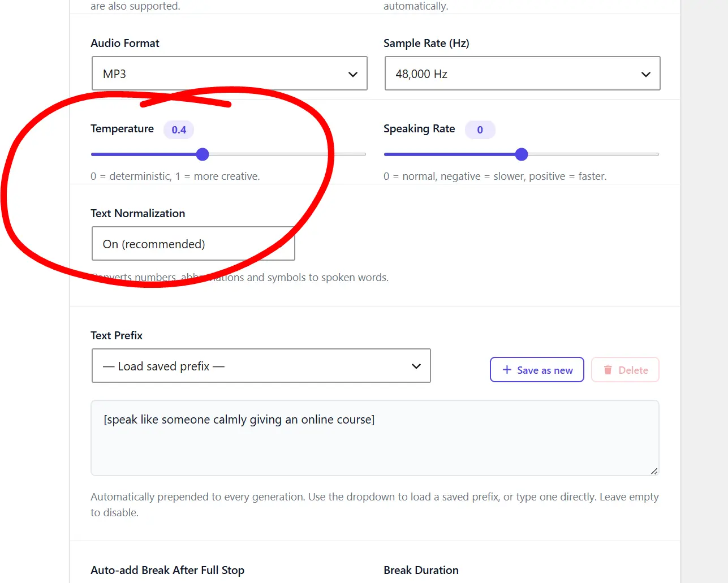This screenshot has width=728, height=583.
Task: Click the '0 = deterministic, 1 = more creative' hint
Action: pyautogui.click(x=175, y=176)
